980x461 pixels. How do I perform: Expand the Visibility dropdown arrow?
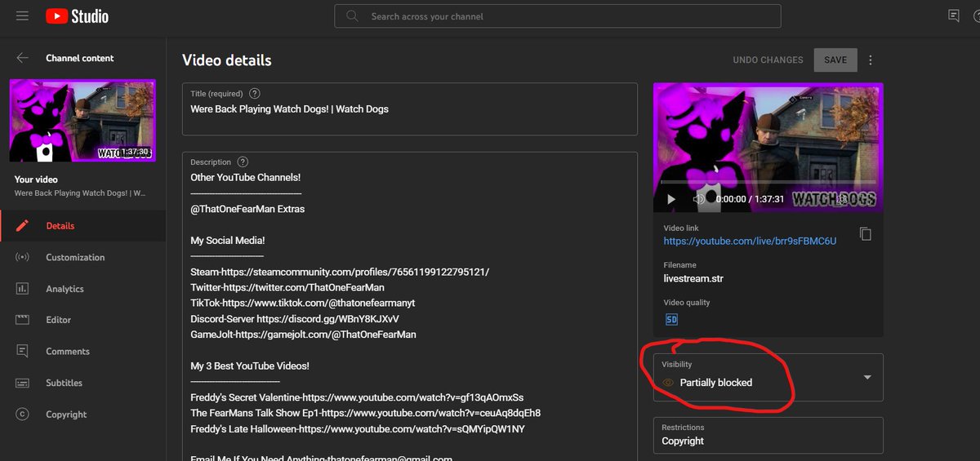[x=867, y=378]
